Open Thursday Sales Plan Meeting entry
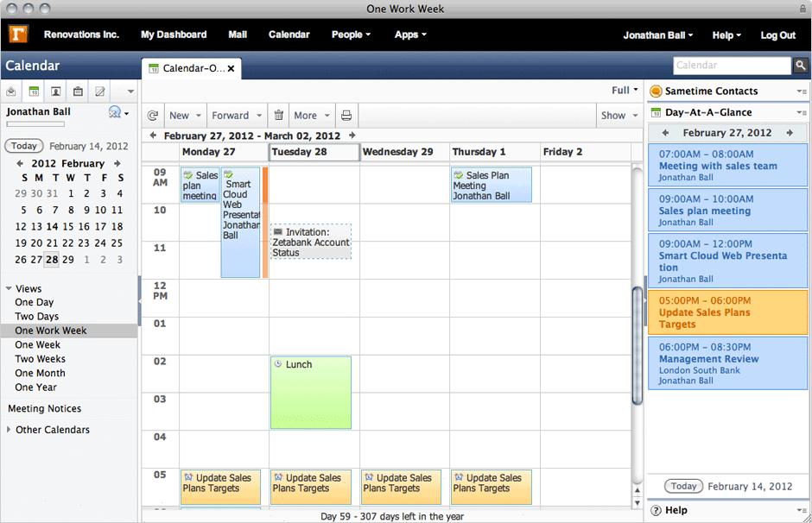Screen dimensions: 812x523 pyautogui.click(x=492, y=185)
